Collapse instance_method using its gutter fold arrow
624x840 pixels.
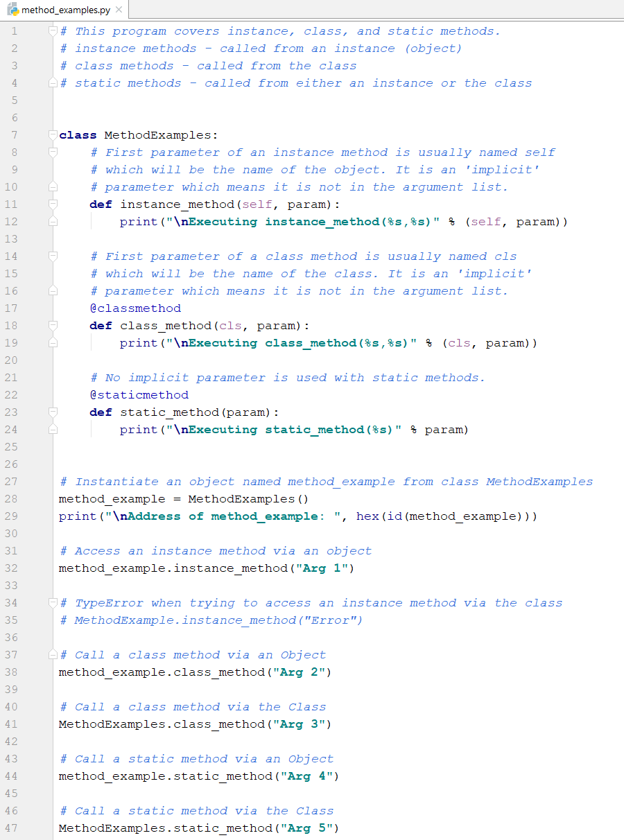pos(52,204)
